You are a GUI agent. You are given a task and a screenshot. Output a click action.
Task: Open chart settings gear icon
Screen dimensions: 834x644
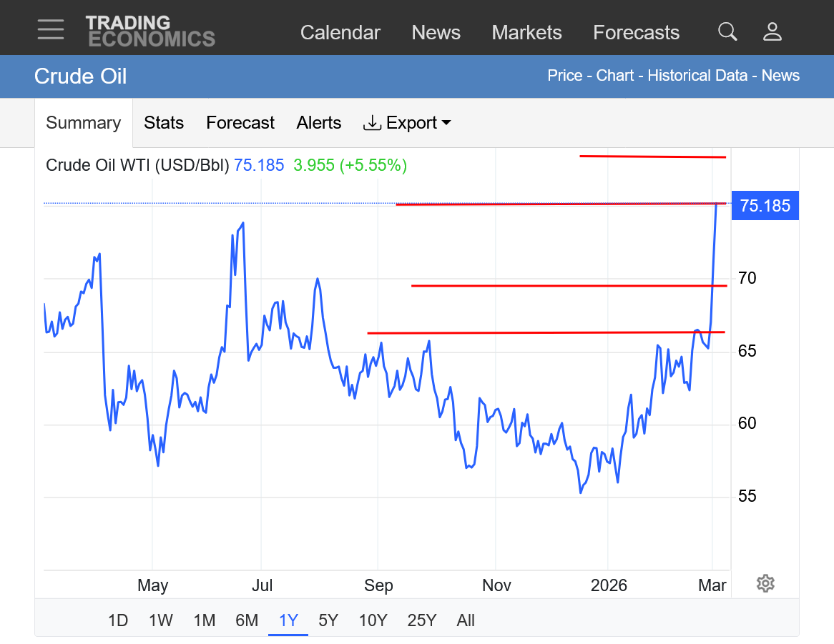point(765,583)
